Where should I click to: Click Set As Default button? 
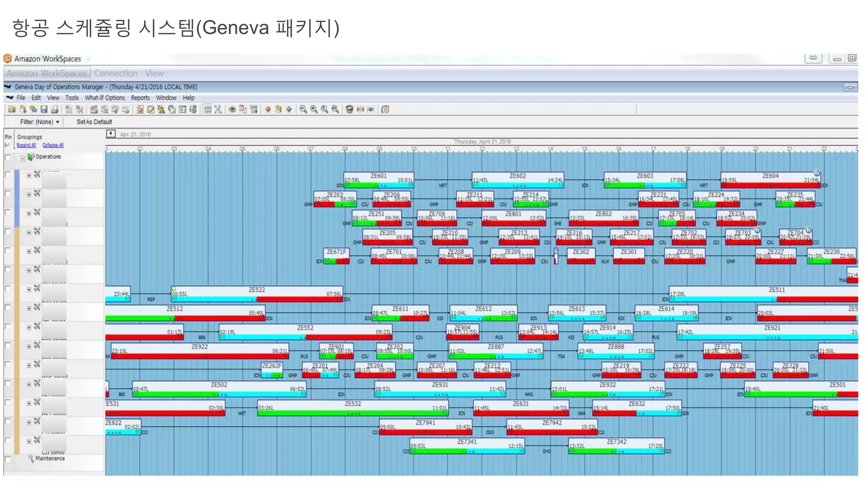coord(94,122)
